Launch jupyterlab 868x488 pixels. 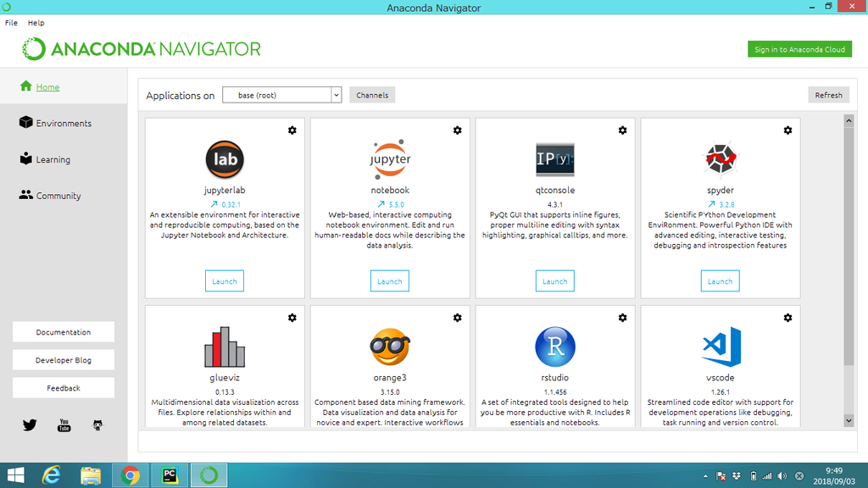coord(224,281)
